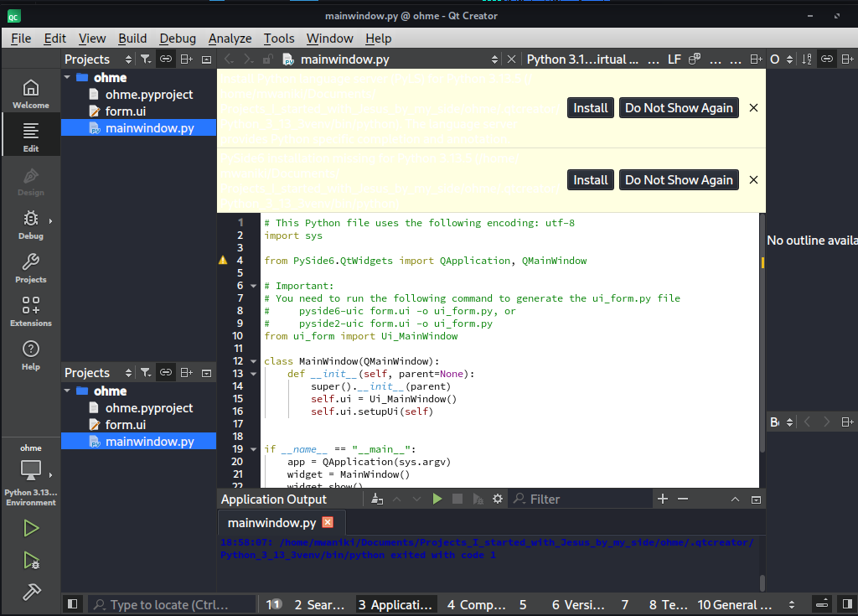Collapse the ohme project tree in top pane
This screenshot has width=858, height=616.
coord(68,77)
